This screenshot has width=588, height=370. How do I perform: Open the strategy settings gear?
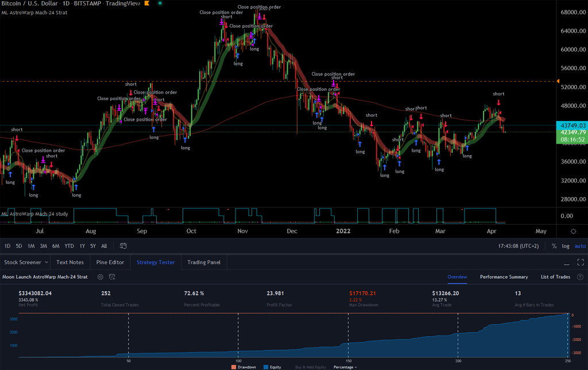coord(100,277)
